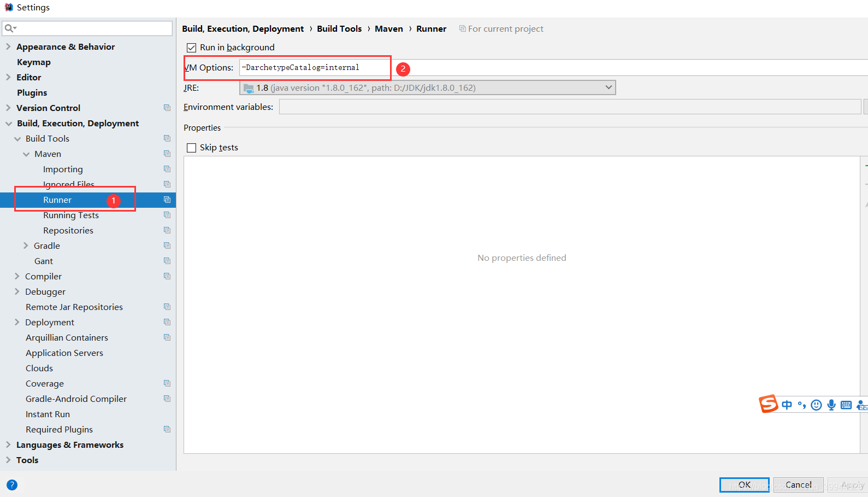
Task: Click Sogou microphone voice input icon
Action: click(831, 405)
